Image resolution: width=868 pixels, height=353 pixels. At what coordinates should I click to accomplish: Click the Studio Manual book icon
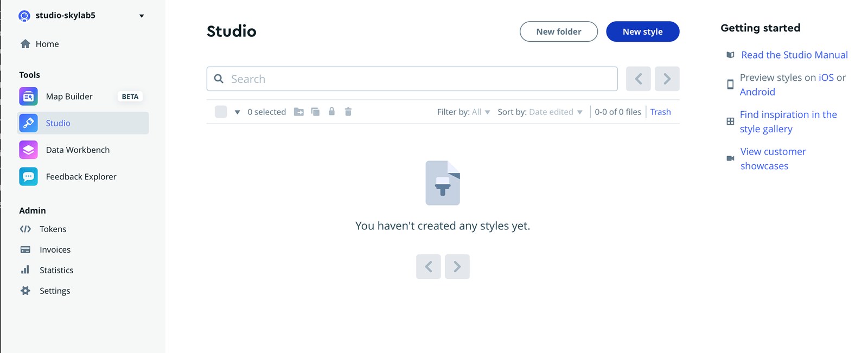click(730, 55)
